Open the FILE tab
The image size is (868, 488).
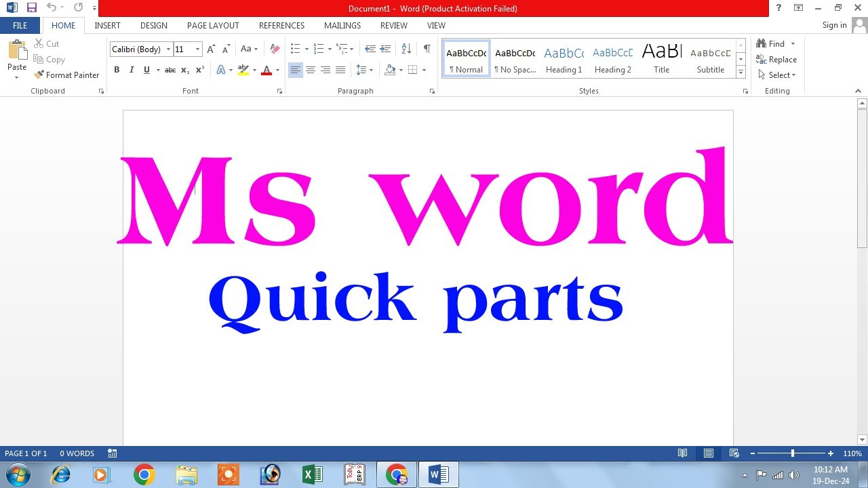pyautogui.click(x=20, y=25)
